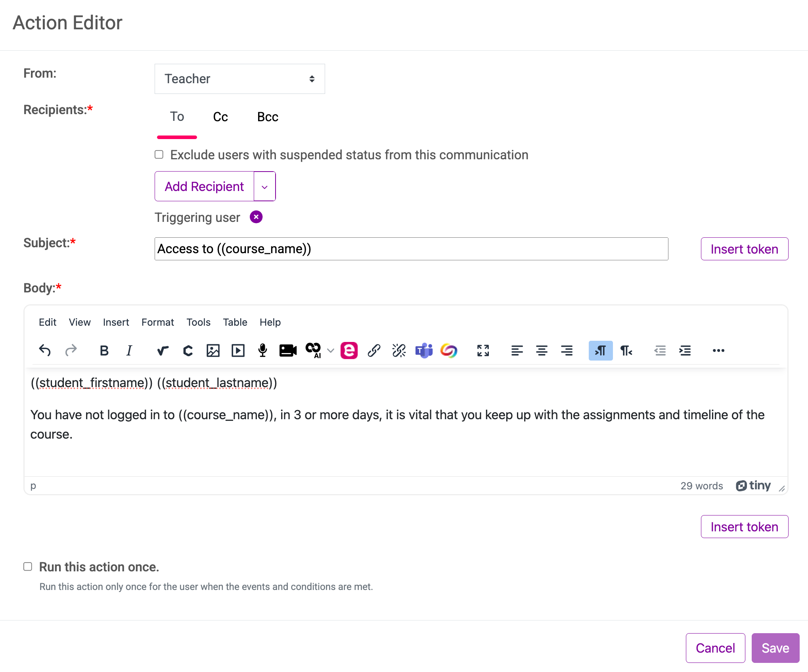Switch to the Cc recipients tab
The width and height of the screenshot is (808, 672).
[x=220, y=116]
